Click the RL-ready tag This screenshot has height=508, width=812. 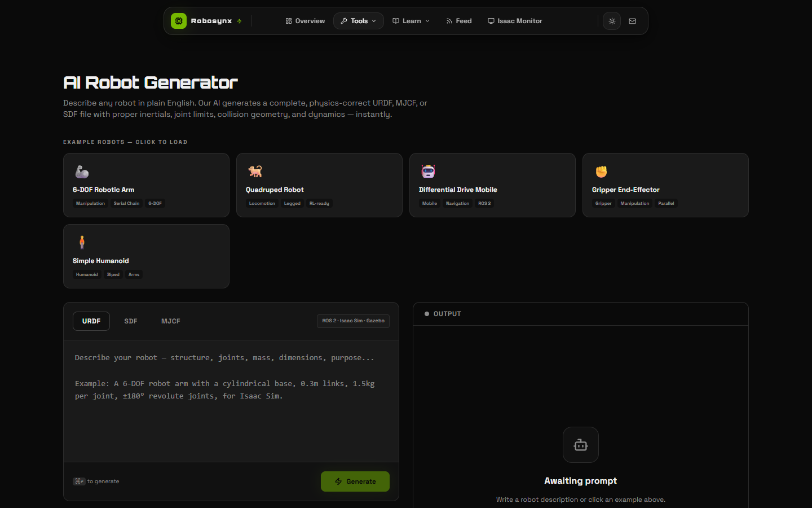(x=319, y=203)
